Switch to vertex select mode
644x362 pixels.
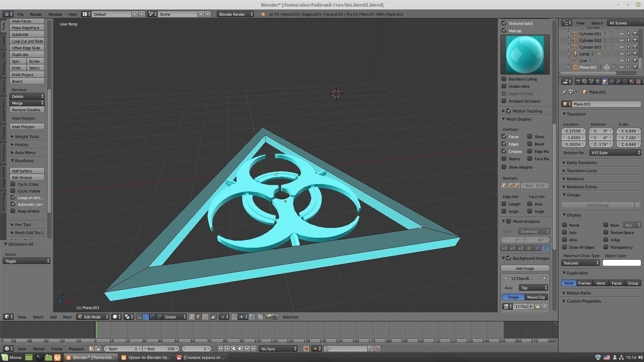click(x=192, y=317)
